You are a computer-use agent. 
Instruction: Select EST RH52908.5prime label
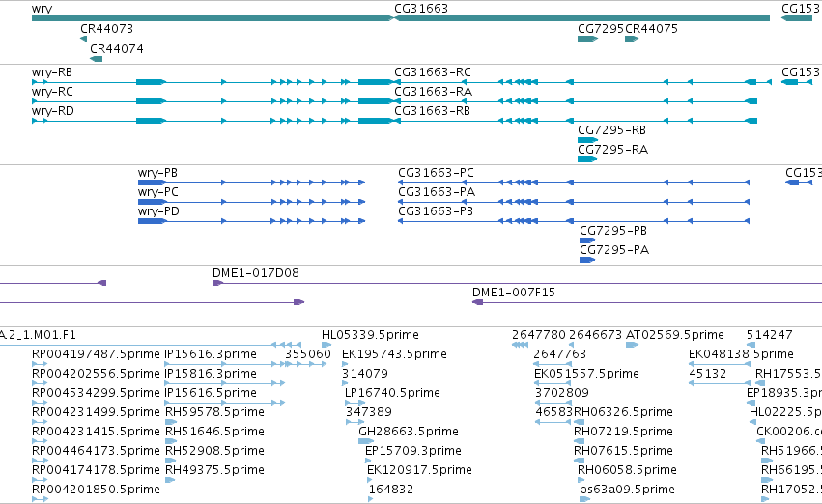[x=214, y=452]
